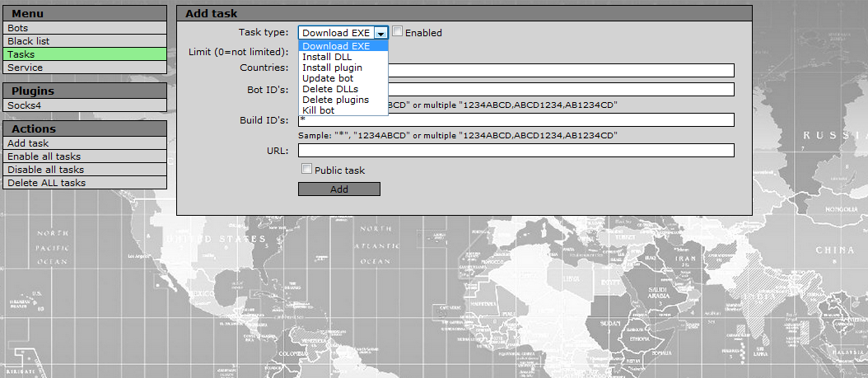Image resolution: width=868 pixels, height=378 pixels.
Task: Pick the Delete plugins option in the list
Action: click(335, 100)
